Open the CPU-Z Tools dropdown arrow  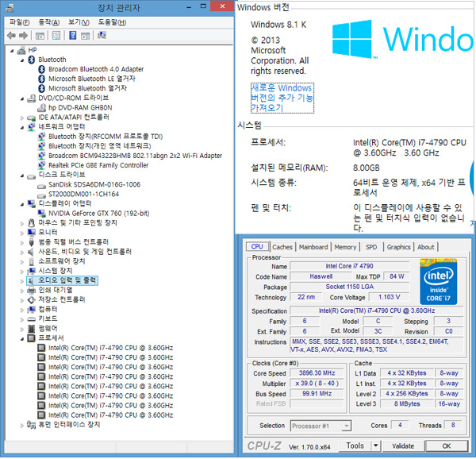(x=375, y=446)
